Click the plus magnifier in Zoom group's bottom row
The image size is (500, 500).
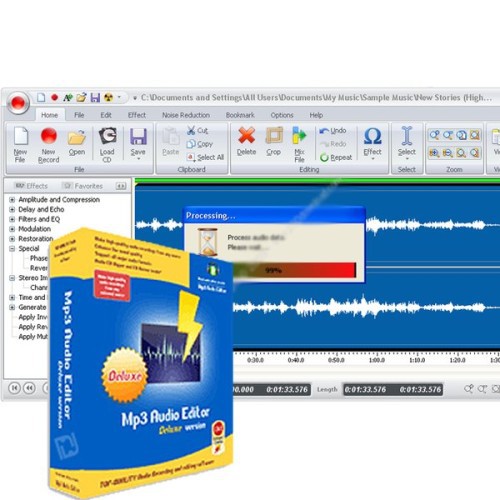[434, 153]
